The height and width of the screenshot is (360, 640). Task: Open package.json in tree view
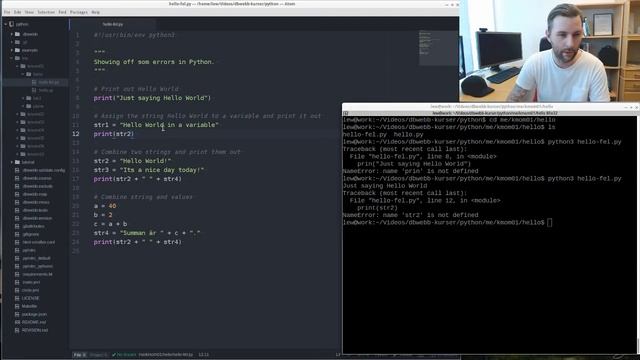[x=34, y=314]
